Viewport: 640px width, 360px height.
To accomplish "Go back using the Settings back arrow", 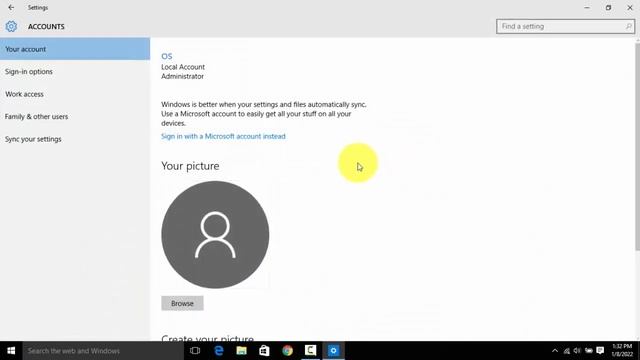I will click(x=11, y=7).
